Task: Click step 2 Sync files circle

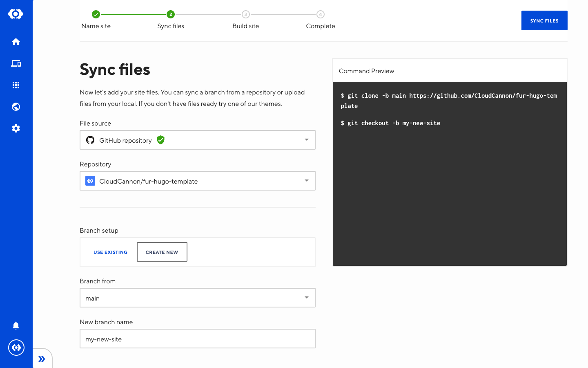Action: pos(171,14)
